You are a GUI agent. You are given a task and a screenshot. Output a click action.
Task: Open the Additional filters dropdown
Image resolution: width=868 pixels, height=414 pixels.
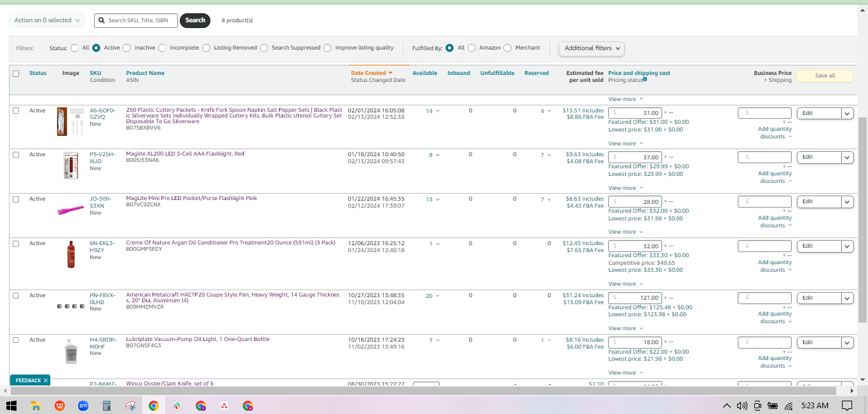tap(591, 48)
